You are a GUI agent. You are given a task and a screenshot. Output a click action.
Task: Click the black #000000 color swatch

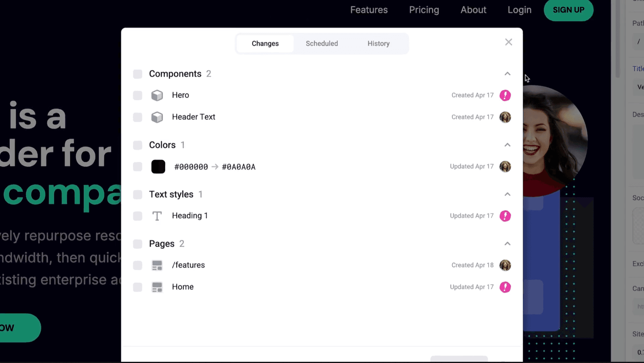158,167
